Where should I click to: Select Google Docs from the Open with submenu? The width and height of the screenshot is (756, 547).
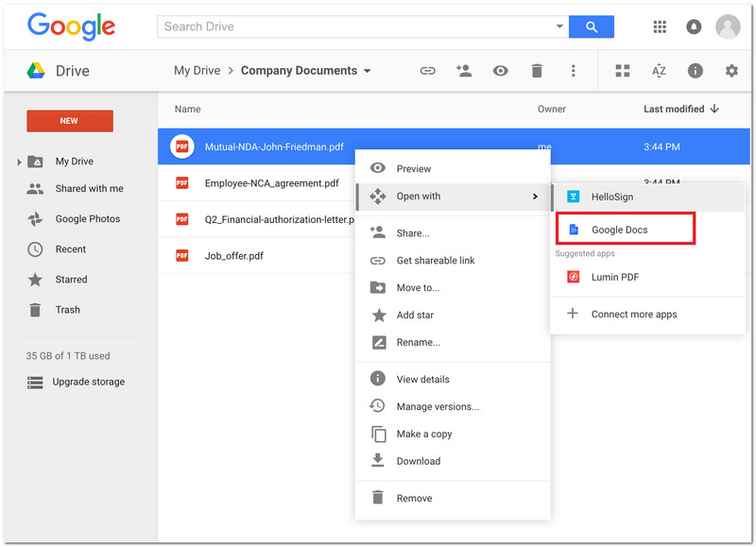[x=619, y=230]
